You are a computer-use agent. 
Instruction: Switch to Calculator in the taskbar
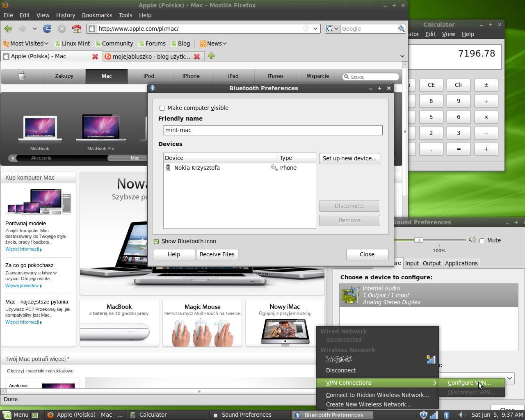[x=167, y=415]
